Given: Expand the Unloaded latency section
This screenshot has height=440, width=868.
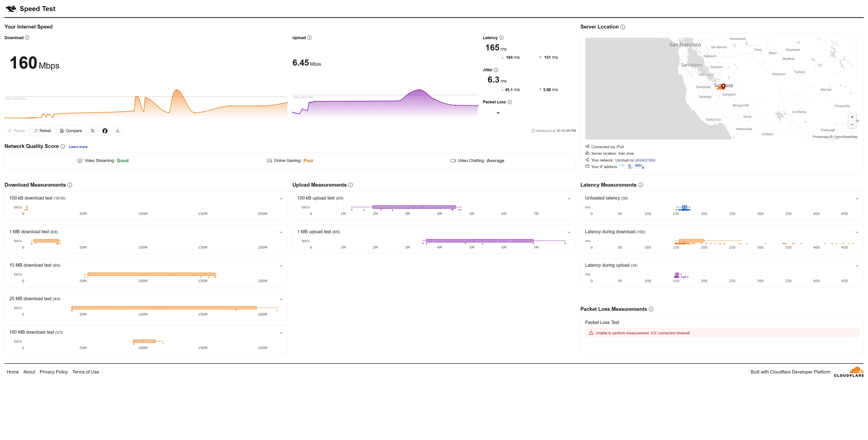Looking at the screenshot, I should coord(857,199).
